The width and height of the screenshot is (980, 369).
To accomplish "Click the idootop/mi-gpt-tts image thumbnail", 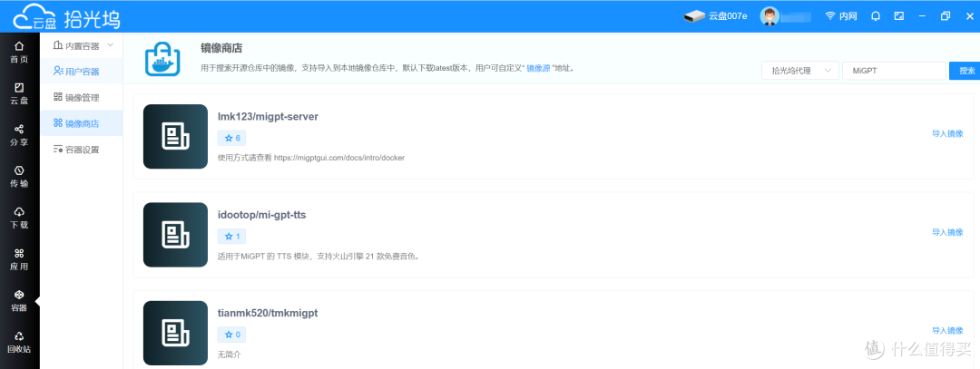I will (x=175, y=235).
